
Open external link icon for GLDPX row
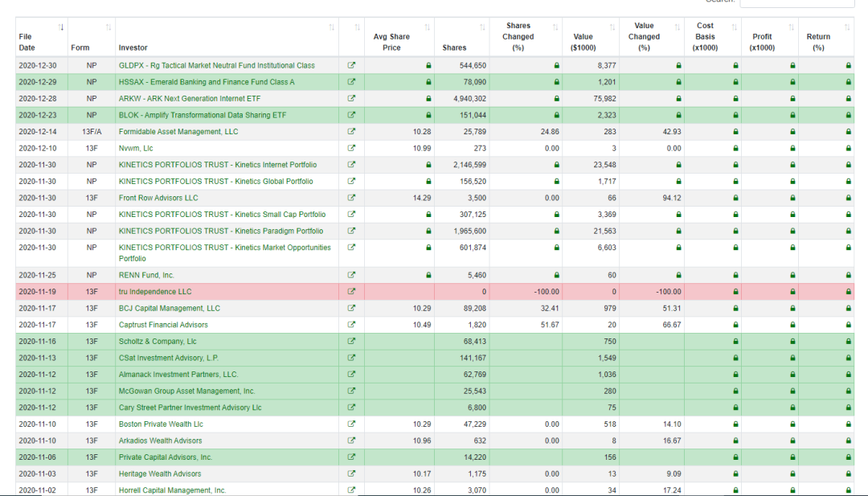[351, 65]
